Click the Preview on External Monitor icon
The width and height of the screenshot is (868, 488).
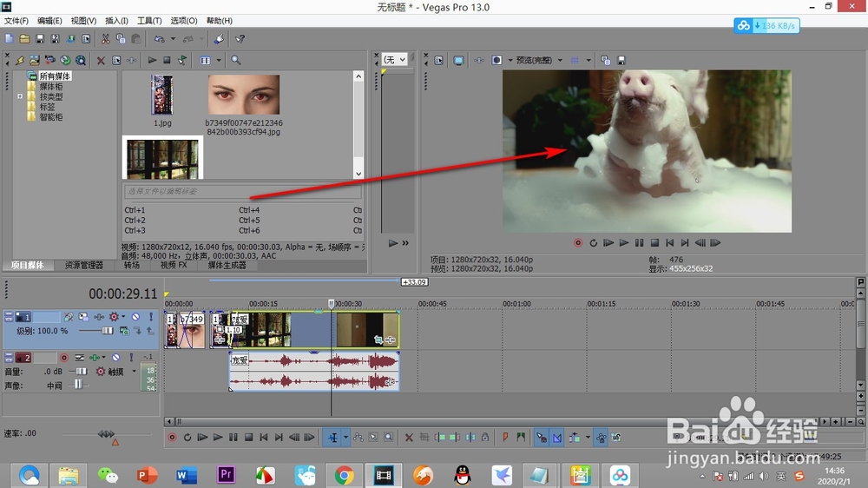pyautogui.click(x=458, y=60)
